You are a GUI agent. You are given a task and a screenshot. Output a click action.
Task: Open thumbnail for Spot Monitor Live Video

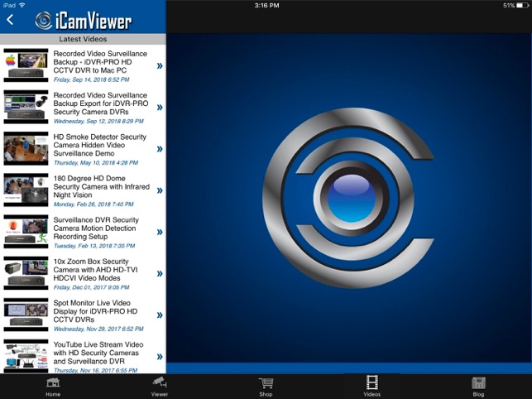(26, 315)
